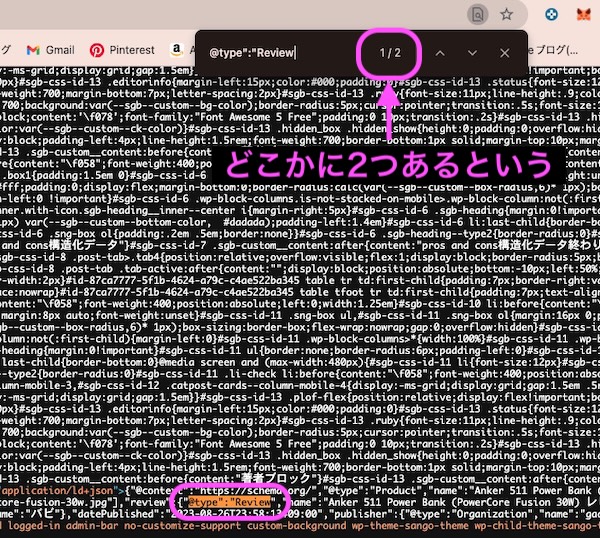Click "Anker 511 Power Bank" product name text
The width and height of the screenshot is (600, 538).
[x=532, y=490]
